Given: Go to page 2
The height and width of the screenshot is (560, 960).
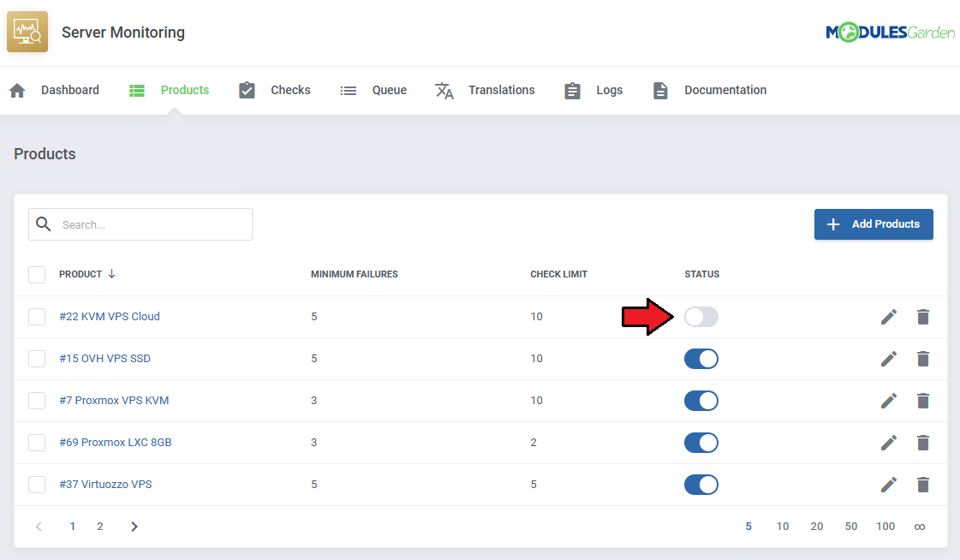Looking at the screenshot, I should 100,527.
